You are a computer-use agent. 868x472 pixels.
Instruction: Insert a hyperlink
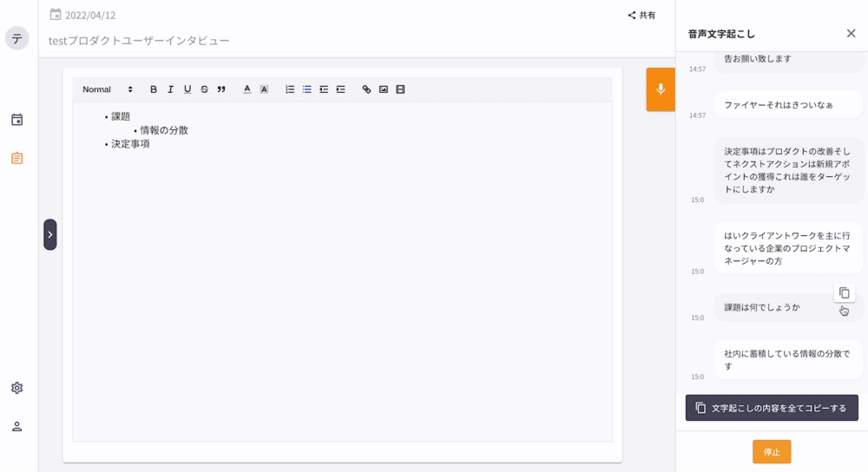pos(366,89)
